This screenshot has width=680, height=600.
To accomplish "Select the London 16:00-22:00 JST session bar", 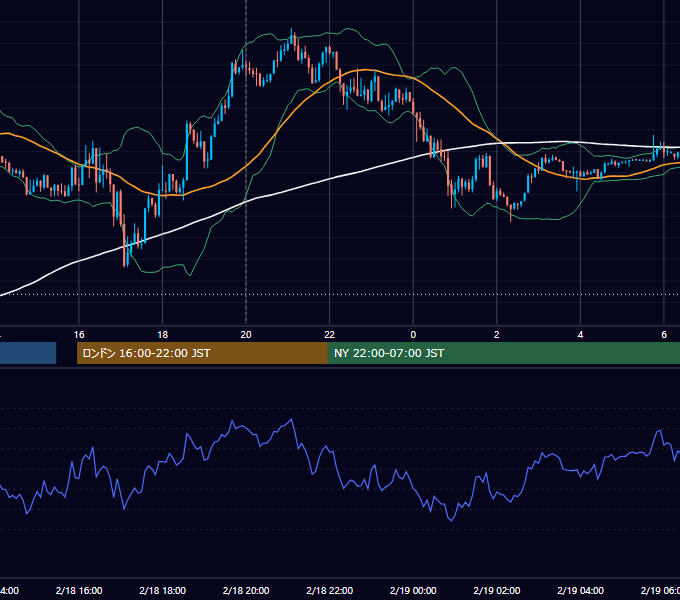I will click(x=202, y=353).
